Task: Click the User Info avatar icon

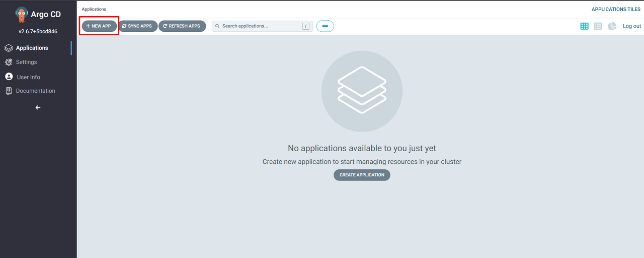Action: pyautogui.click(x=9, y=77)
